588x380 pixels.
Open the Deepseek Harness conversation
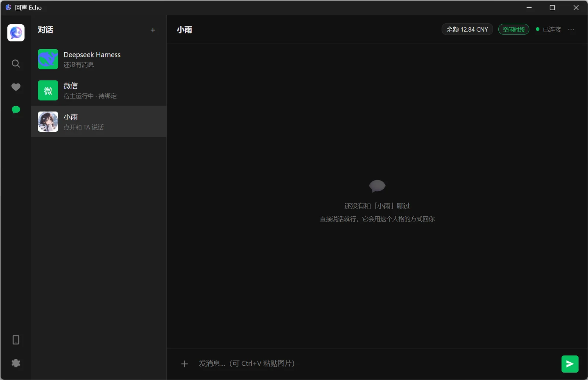(98, 59)
